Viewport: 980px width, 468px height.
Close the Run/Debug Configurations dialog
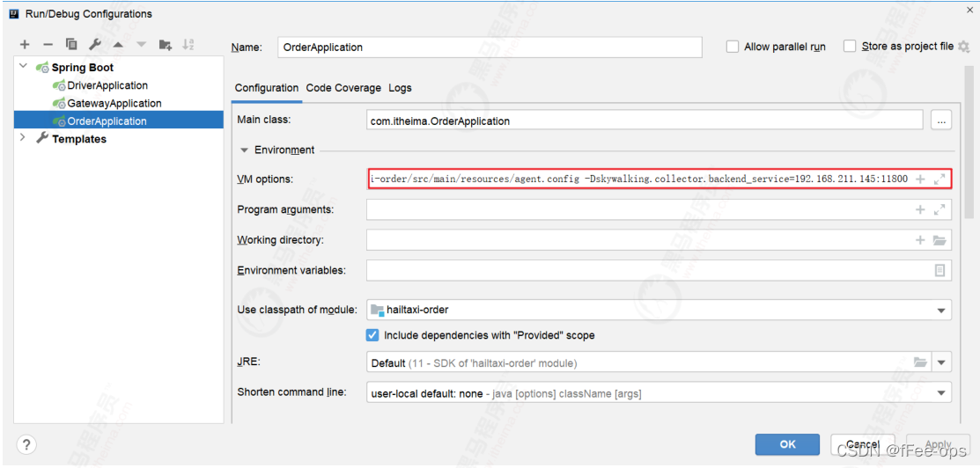coord(969,8)
